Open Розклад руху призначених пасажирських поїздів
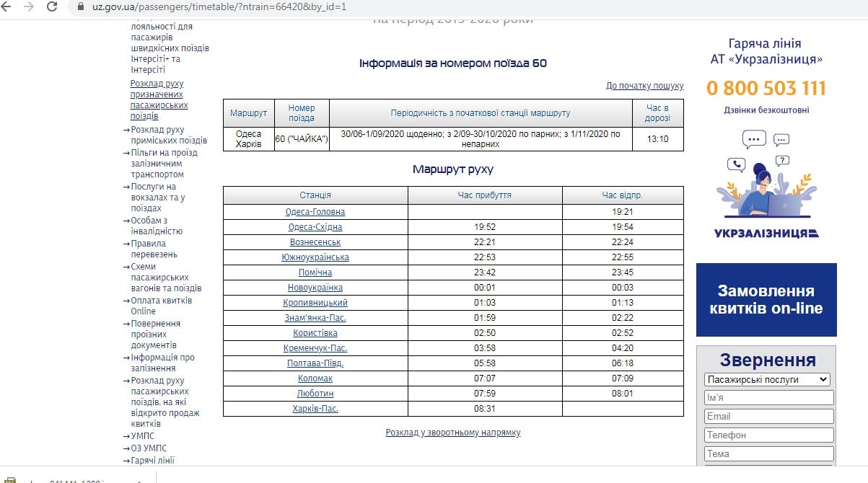The image size is (868, 483). (159, 100)
